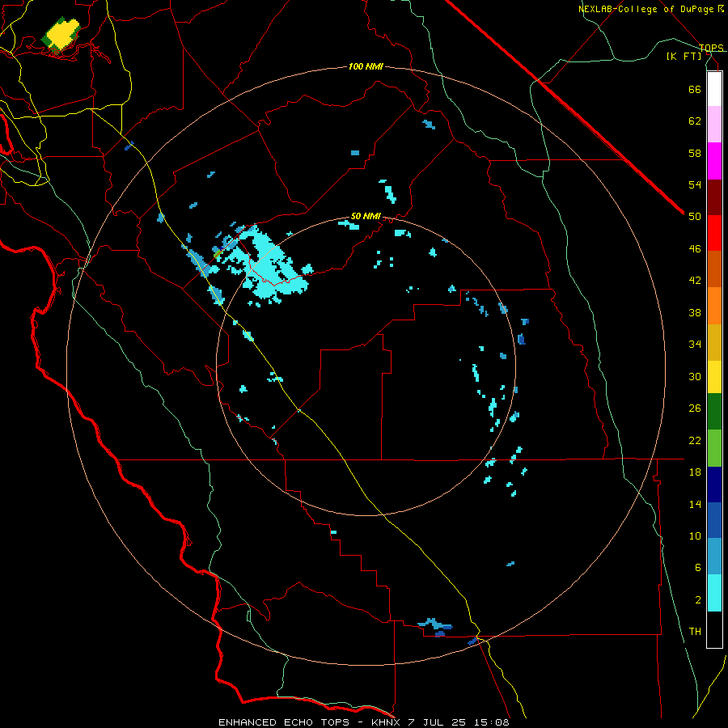Select the orange 38-42 kft swatch

point(714,306)
